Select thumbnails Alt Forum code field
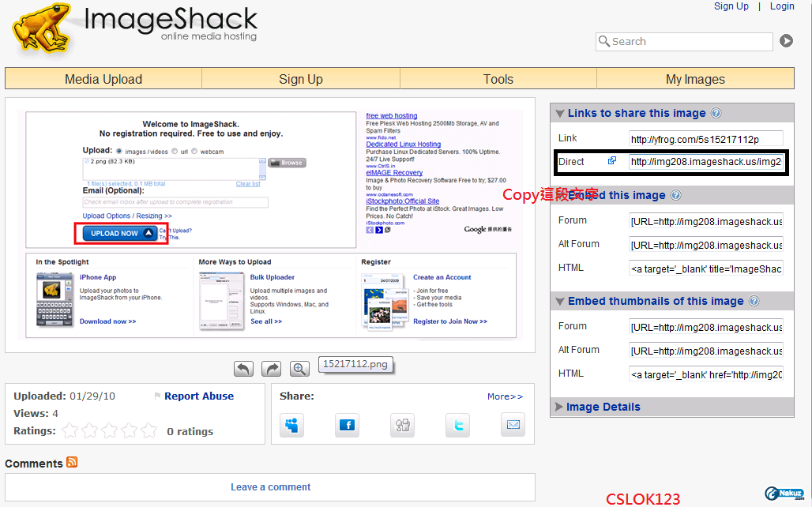 pyautogui.click(x=706, y=351)
